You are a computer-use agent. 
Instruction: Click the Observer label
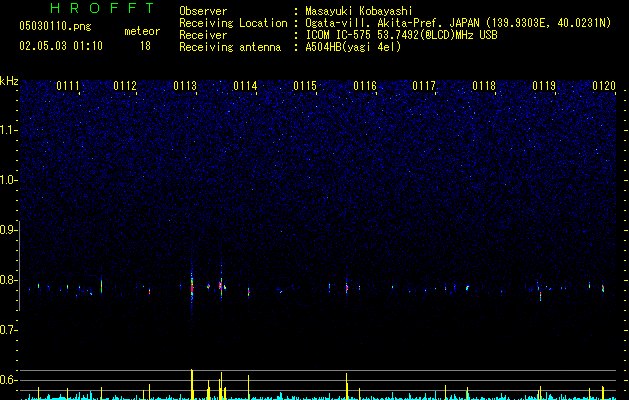(203, 11)
